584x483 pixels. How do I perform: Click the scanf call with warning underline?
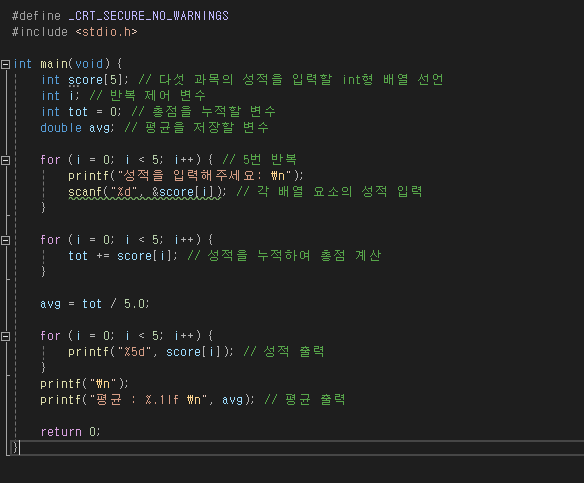coord(147,192)
